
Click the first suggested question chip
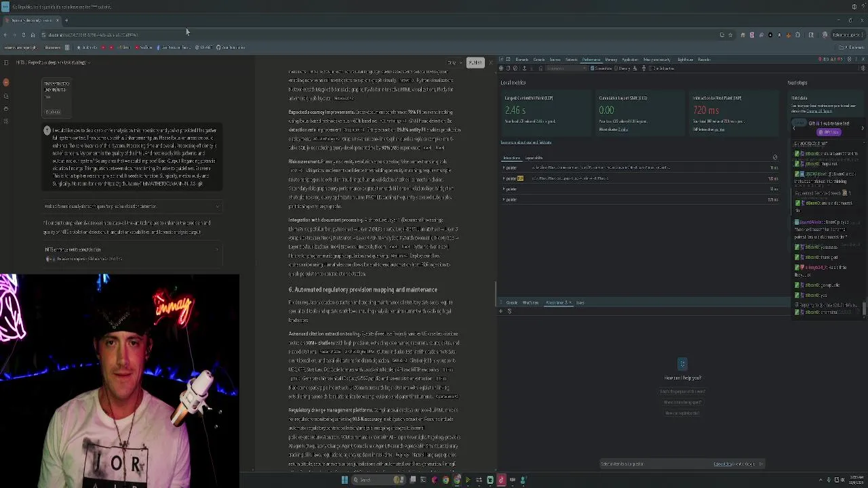pos(682,391)
